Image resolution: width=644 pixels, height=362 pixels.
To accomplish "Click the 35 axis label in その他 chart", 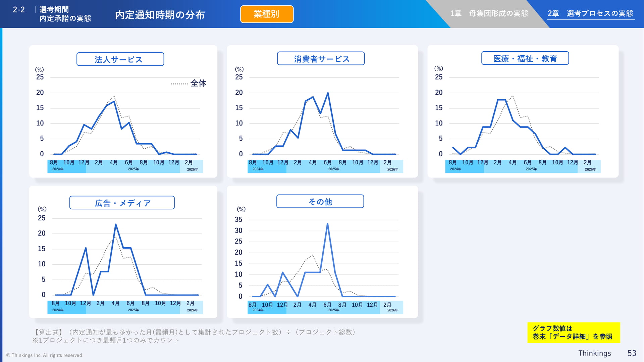I will tap(238, 219).
